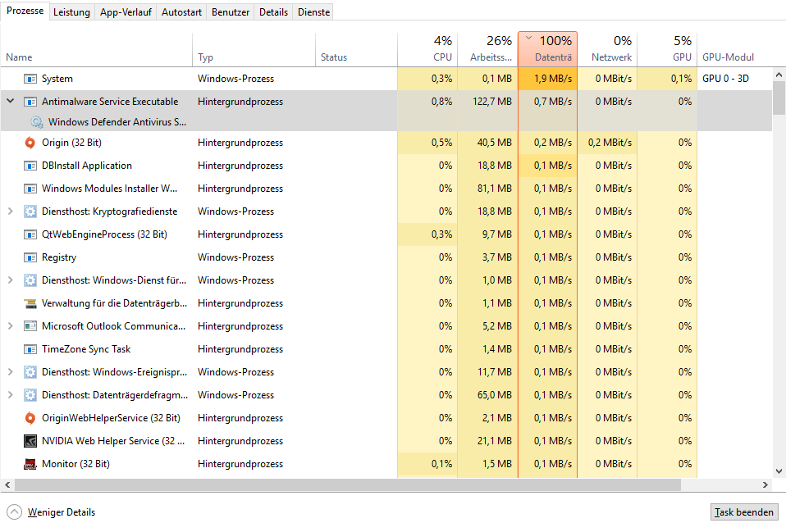Click the Windows Defender Antivirus gear icon

(x=37, y=121)
